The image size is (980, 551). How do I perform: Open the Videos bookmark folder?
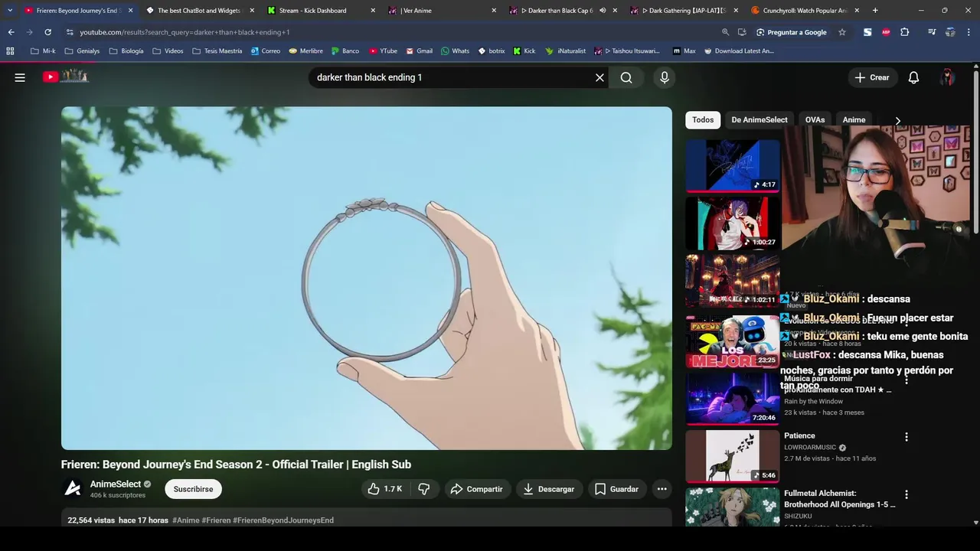(168, 51)
